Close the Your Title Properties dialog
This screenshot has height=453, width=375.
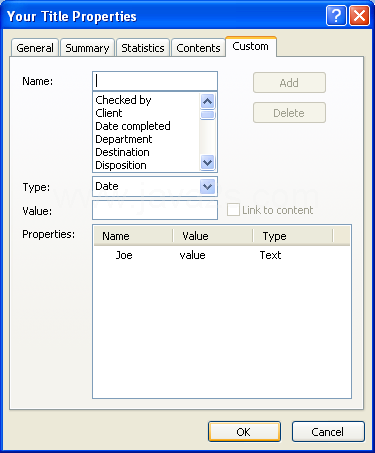359,16
